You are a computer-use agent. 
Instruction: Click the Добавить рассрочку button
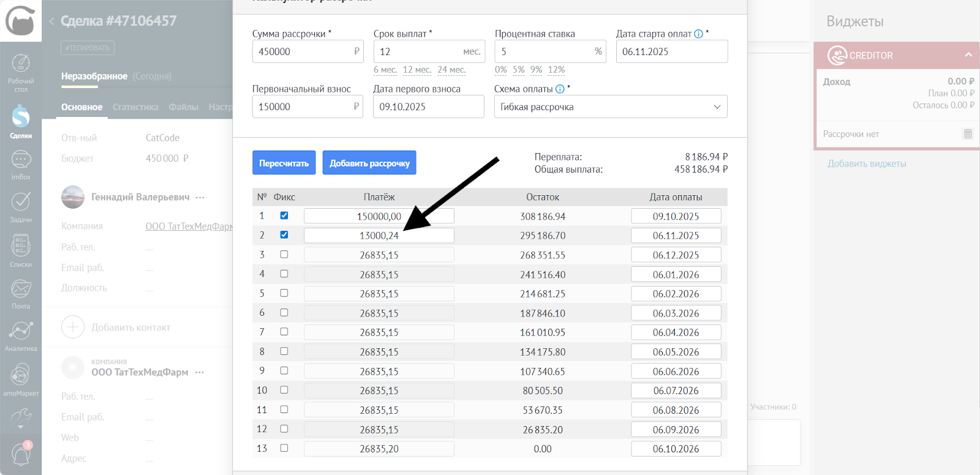click(x=369, y=163)
